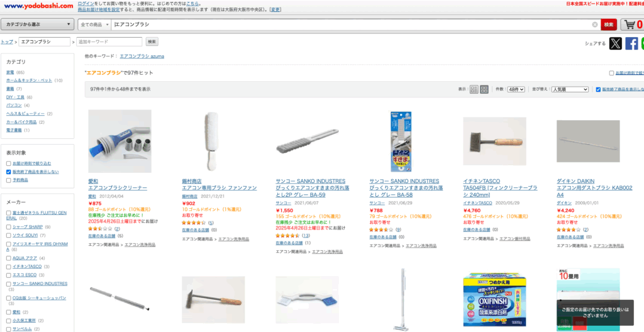The width and height of the screenshot is (644, 332).
Task: Share the page on Facebook
Action: pos(631,43)
